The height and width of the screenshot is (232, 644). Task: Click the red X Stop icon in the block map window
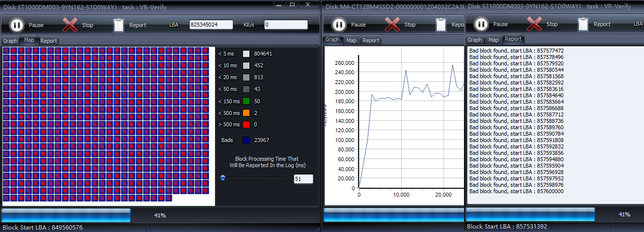(x=70, y=25)
